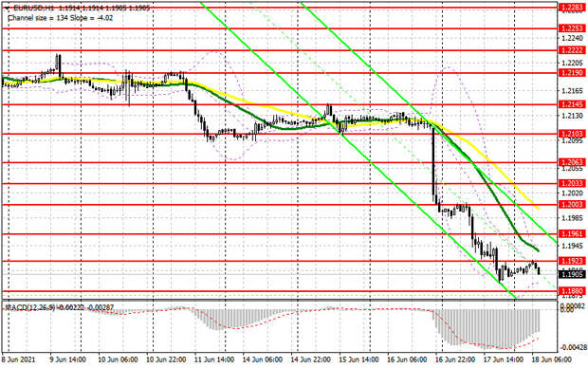Select the red 1.2190 price level label
588x368 pixels.
pos(572,73)
